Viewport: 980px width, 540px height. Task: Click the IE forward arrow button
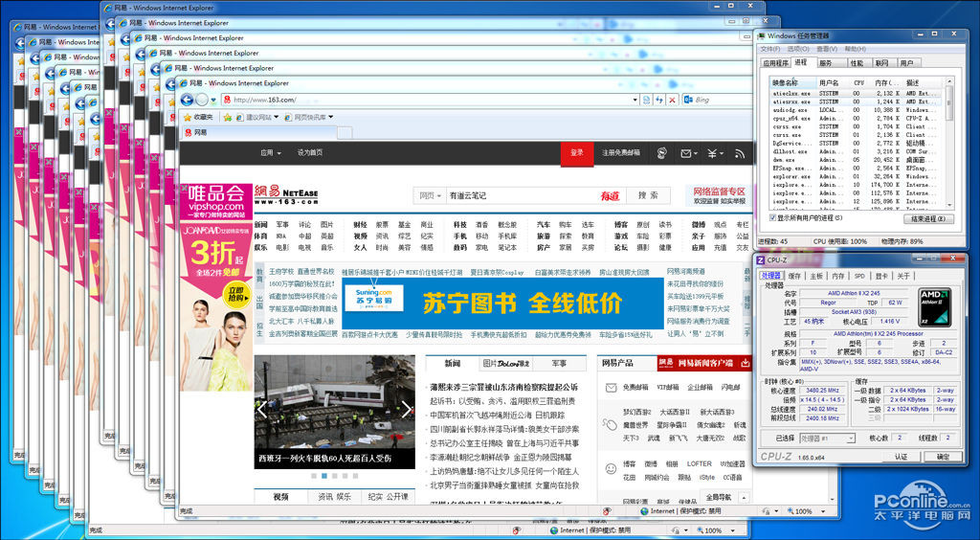[201, 100]
